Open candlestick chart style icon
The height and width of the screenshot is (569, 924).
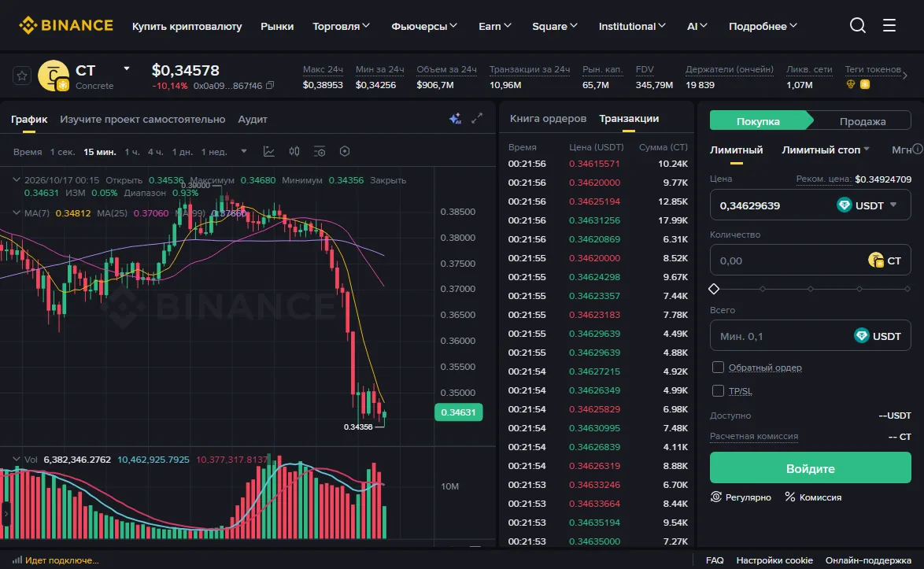294,151
